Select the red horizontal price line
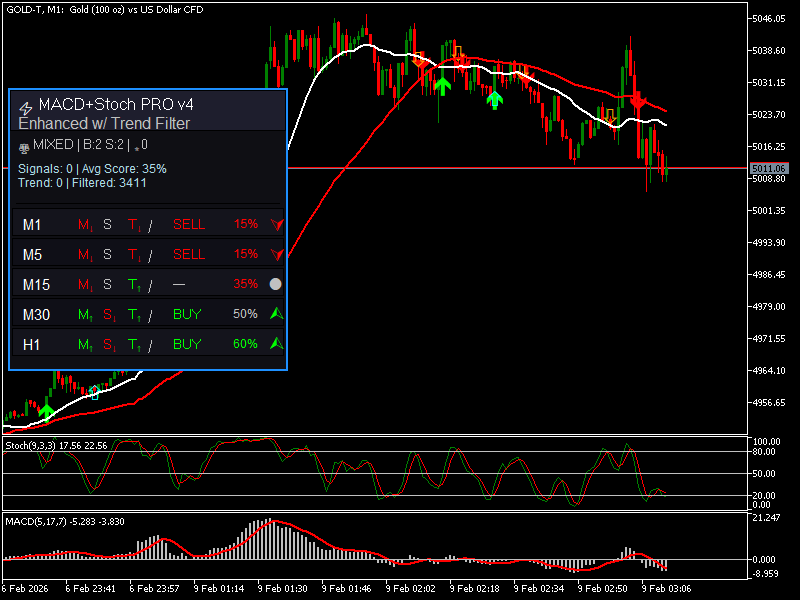Image resolution: width=800 pixels, height=600 pixels. 517,168
